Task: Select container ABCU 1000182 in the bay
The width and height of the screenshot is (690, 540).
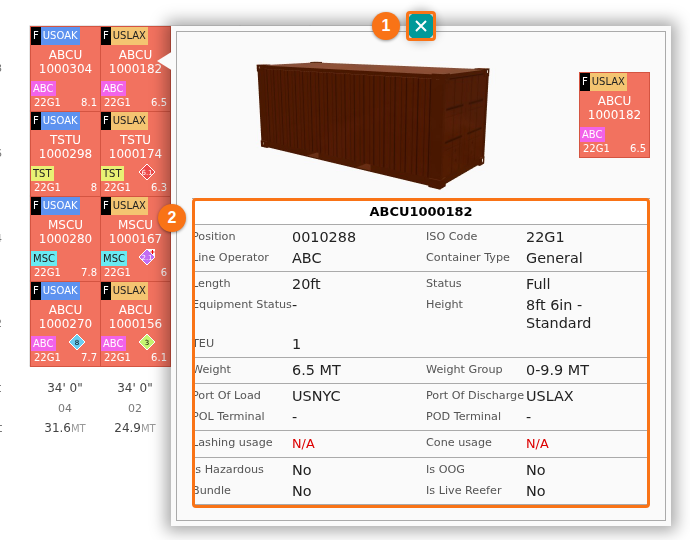Action: coord(136,68)
